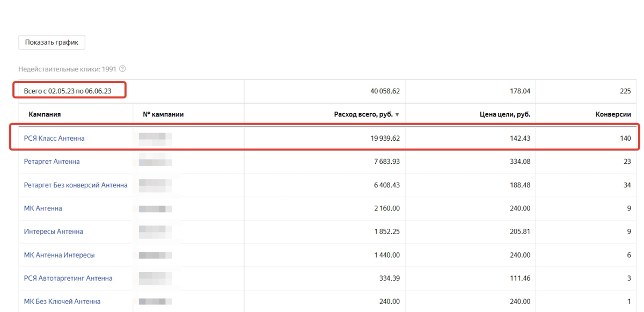Open the 'Ретаргет Антенна' campaign link
This screenshot has height=312, width=644.
(52, 161)
